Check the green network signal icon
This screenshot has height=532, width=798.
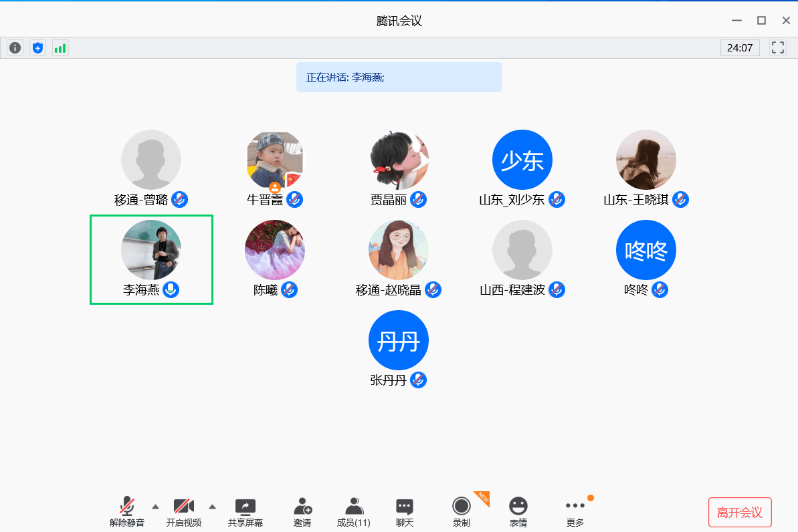click(x=60, y=48)
